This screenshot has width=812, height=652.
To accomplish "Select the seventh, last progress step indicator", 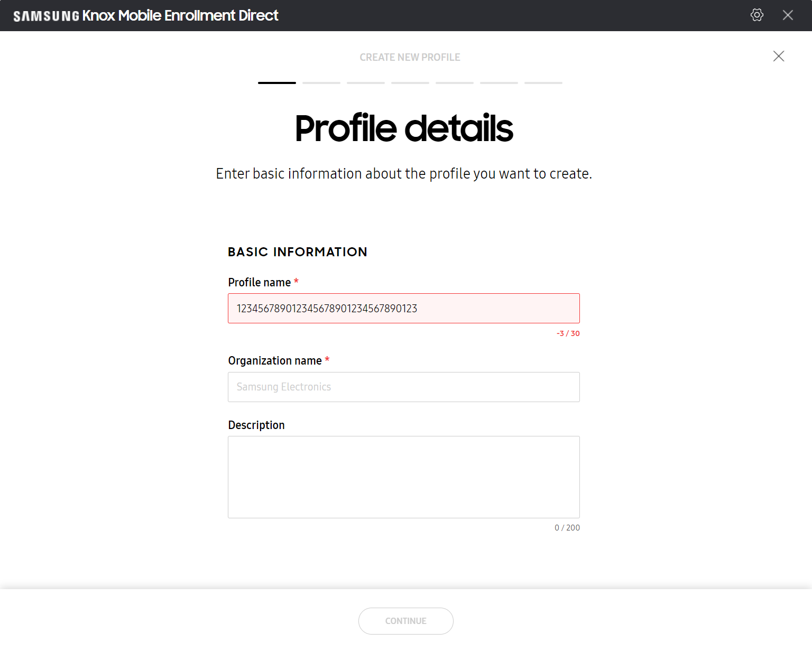I will (x=543, y=83).
